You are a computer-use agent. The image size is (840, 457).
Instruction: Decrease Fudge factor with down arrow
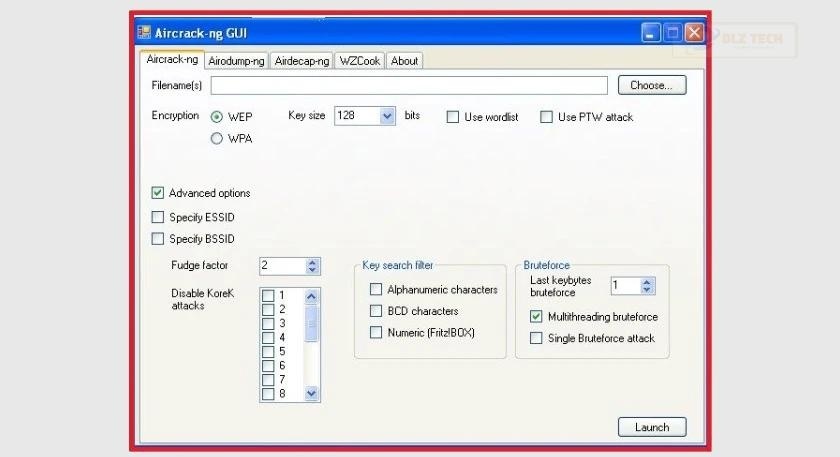(x=312, y=270)
